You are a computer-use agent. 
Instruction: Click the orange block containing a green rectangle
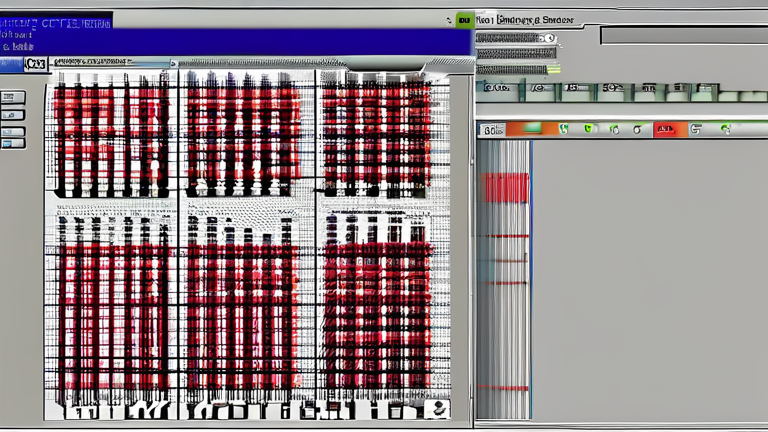(x=531, y=129)
